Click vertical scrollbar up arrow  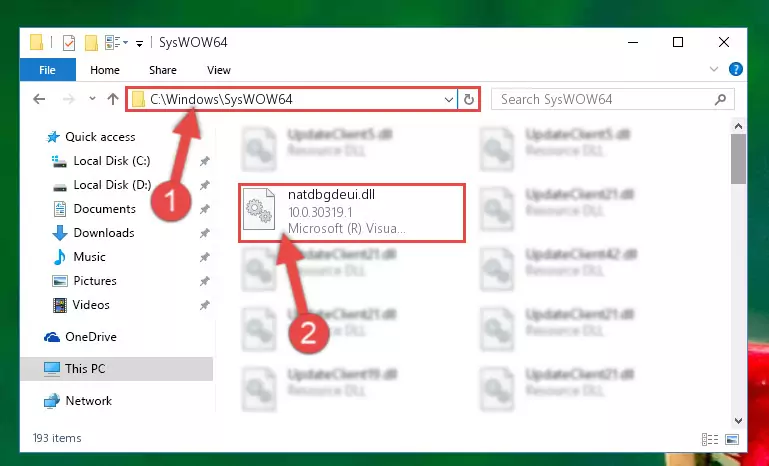click(x=738, y=127)
